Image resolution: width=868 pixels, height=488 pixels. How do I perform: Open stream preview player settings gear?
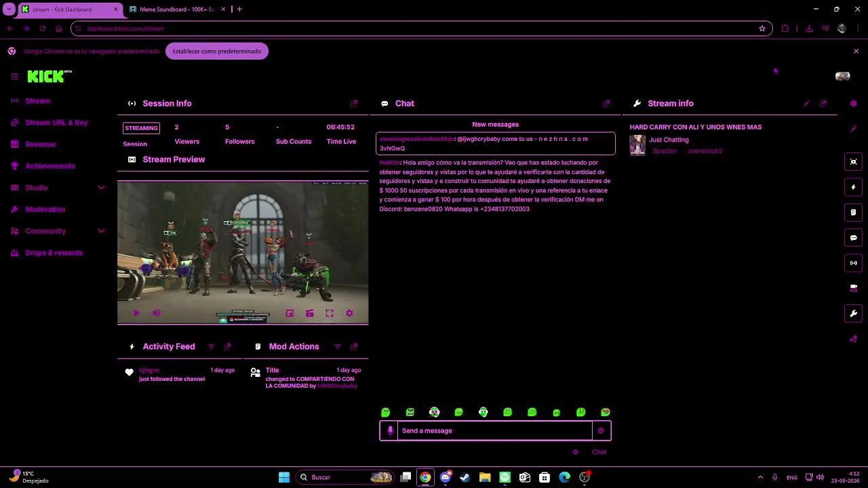(349, 313)
